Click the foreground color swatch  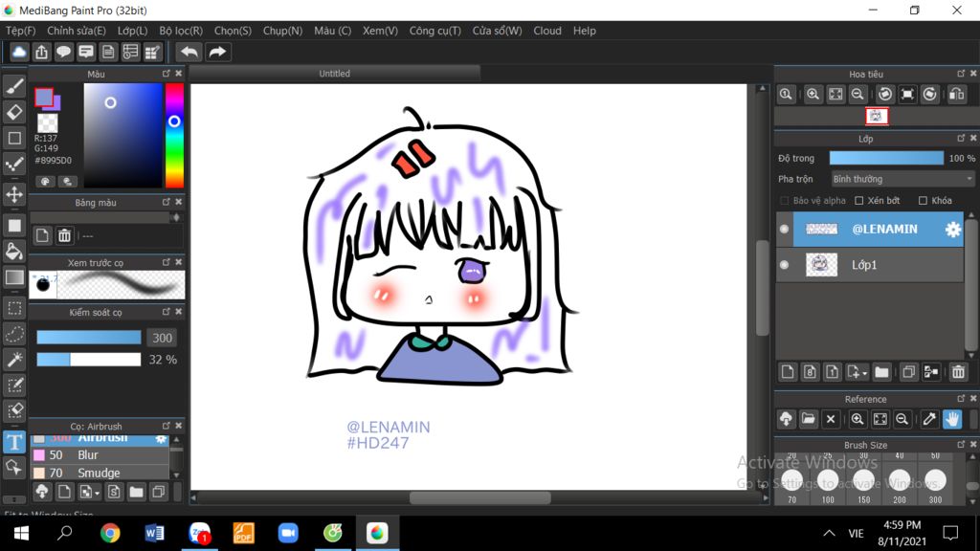pyautogui.click(x=44, y=97)
